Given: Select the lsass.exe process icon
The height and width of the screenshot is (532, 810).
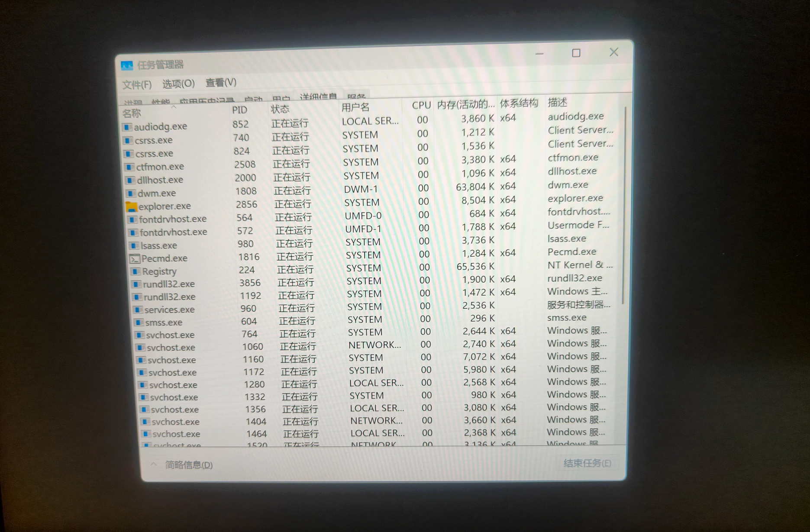Looking at the screenshot, I should (134, 245).
